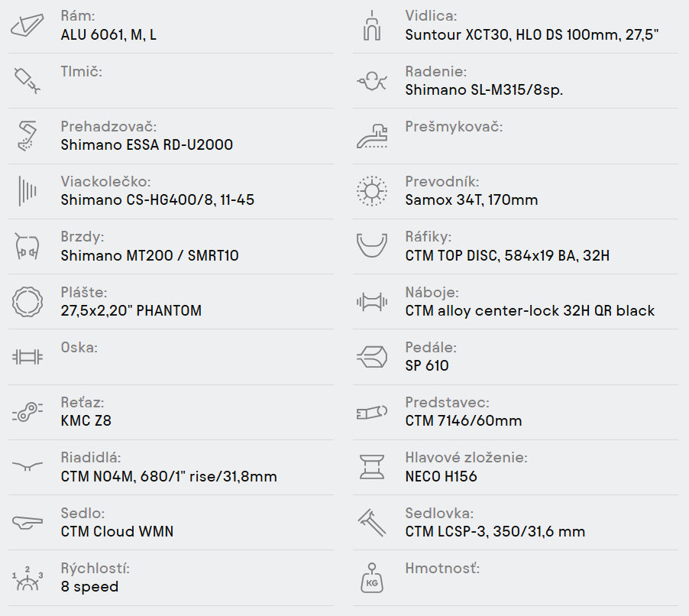Click the shock absorber icon beside Tlmič

point(27,81)
